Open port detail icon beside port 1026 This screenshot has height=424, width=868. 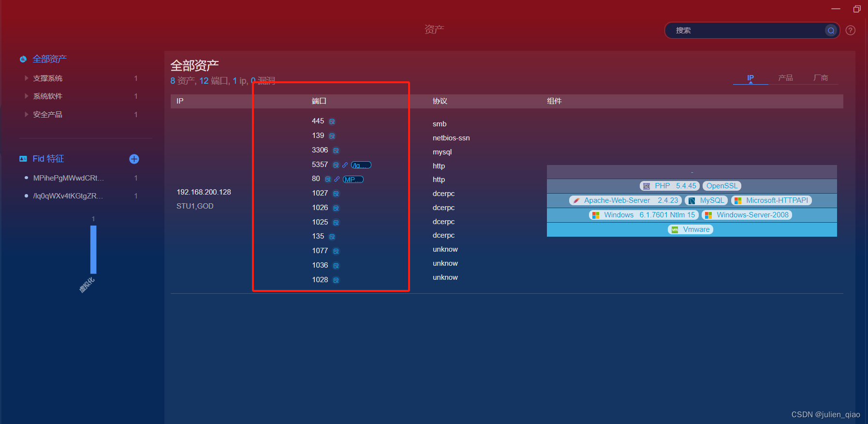(336, 208)
